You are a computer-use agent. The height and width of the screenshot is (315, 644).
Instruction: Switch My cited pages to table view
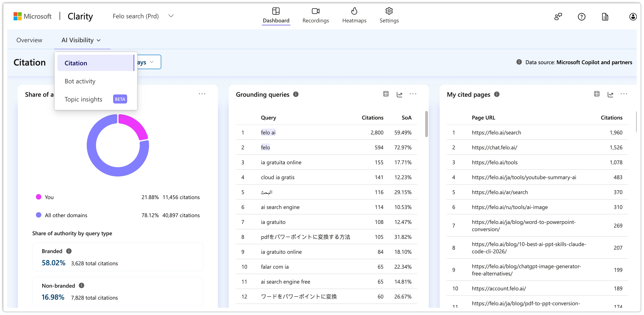pyautogui.click(x=597, y=94)
